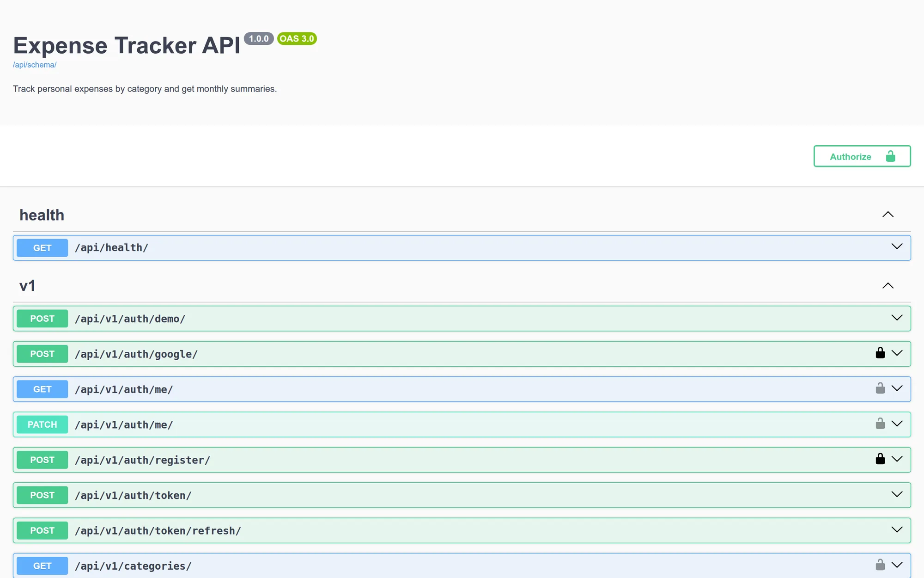Viewport: 924px width, 578px height.
Task: Click the /api/v1/auth/register/ path text
Action: click(142, 460)
